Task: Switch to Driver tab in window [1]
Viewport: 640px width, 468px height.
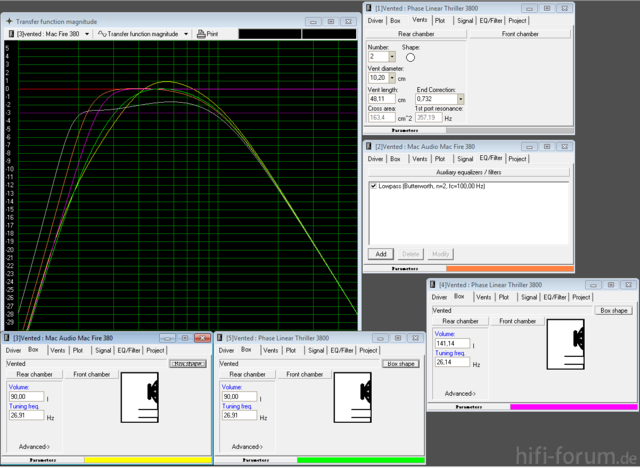Action: point(376,21)
